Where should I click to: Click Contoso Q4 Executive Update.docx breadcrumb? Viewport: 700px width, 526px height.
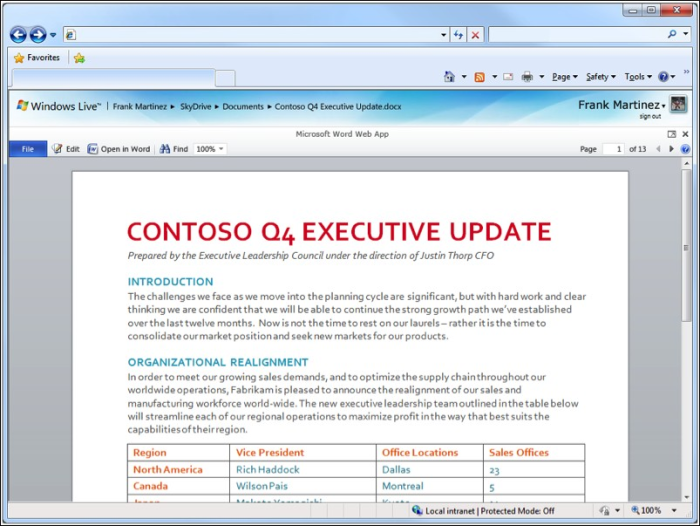coord(338,107)
